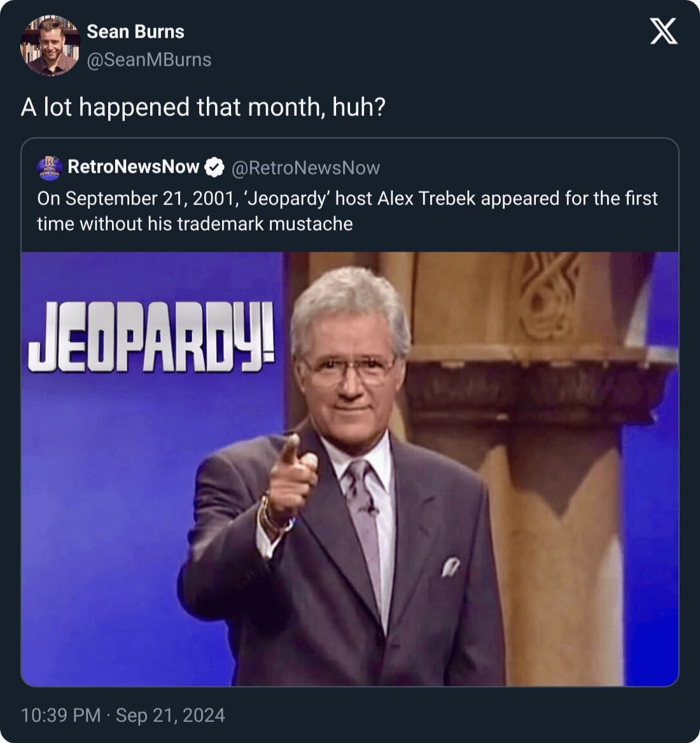
Task: Open the @RetroNewsNow handle in quoted tweet
Action: click(x=305, y=167)
